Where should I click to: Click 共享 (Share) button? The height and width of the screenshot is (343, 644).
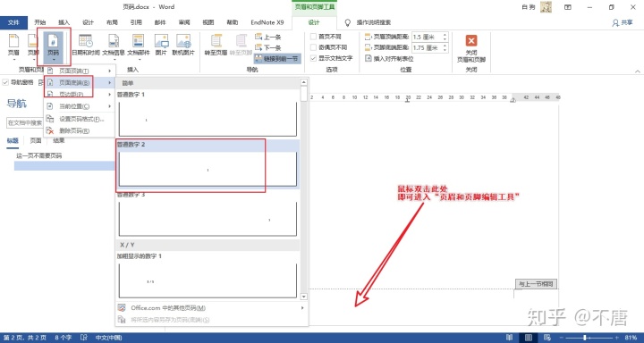pos(623,23)
